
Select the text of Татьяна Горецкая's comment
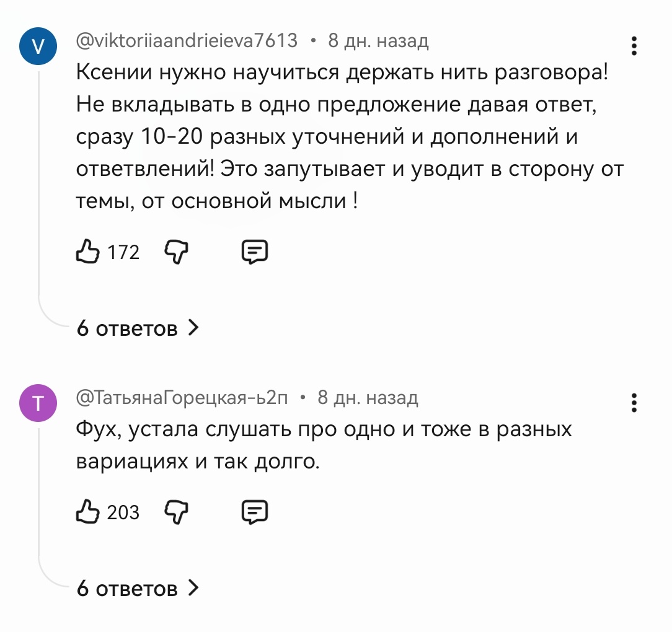[322, 443]
